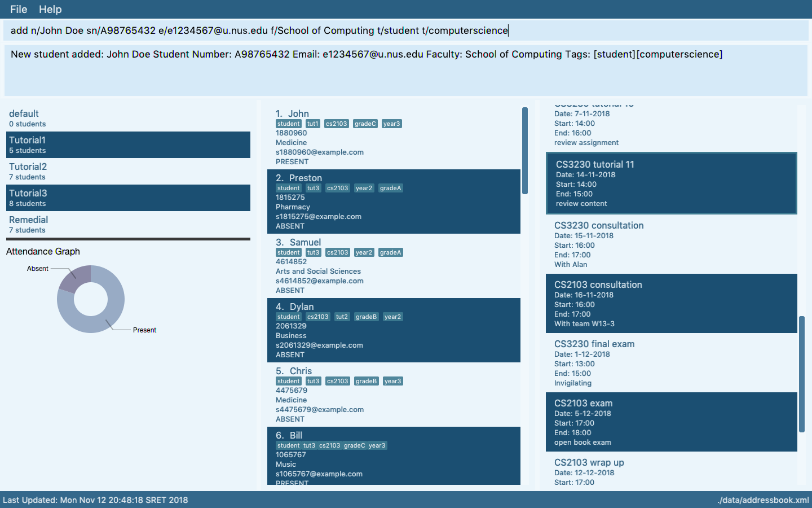Click the student list scrollbar thumb
Screen dimensions: 812x508
525,151
